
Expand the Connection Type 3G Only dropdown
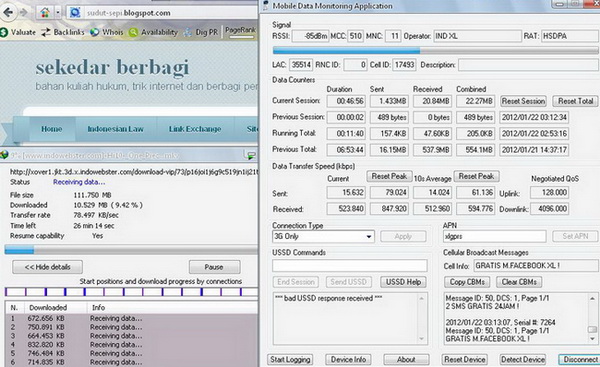pos(323,236)
